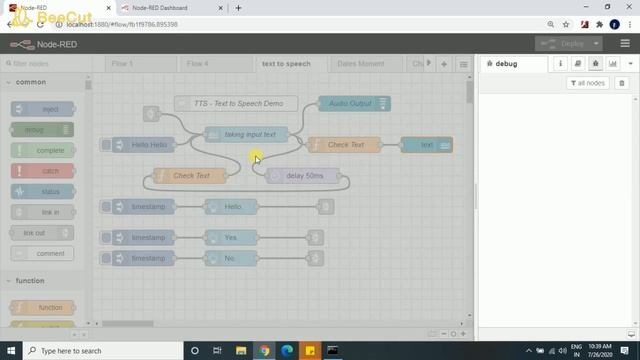
Task: Open Windows Task View button
Action: coord(217,351)
